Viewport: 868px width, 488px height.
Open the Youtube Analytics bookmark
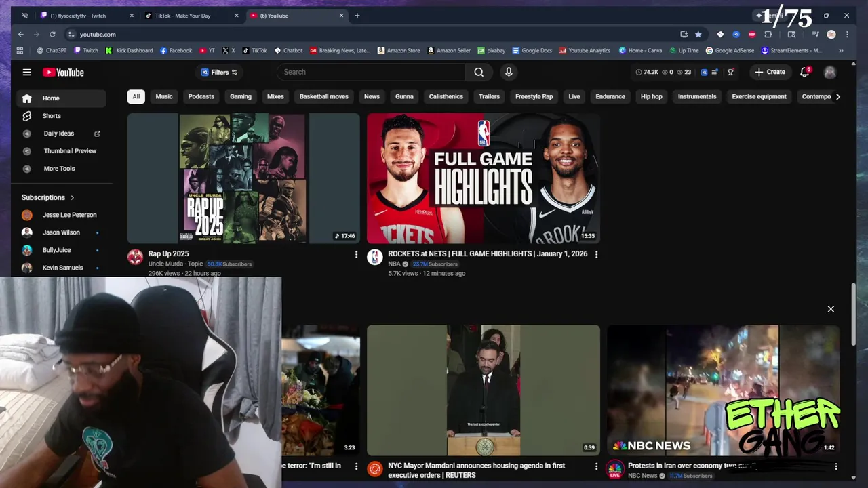click(585, 50)
